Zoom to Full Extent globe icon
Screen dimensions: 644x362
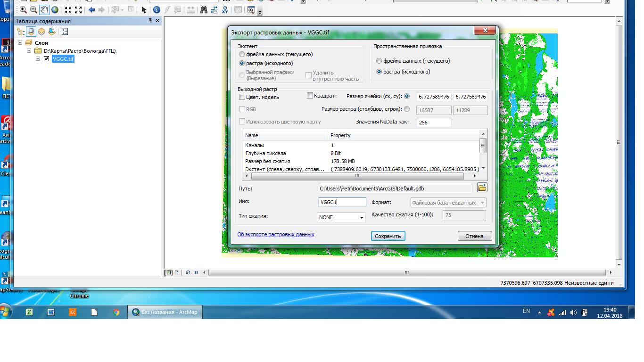(55, 9)
